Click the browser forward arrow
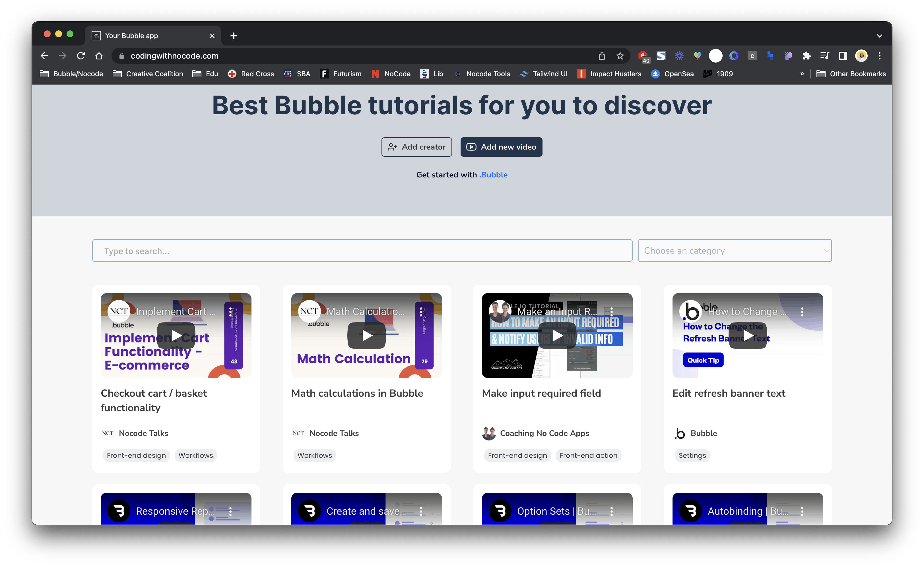Viewport: 924px width, 567px height. coord(62,56)
